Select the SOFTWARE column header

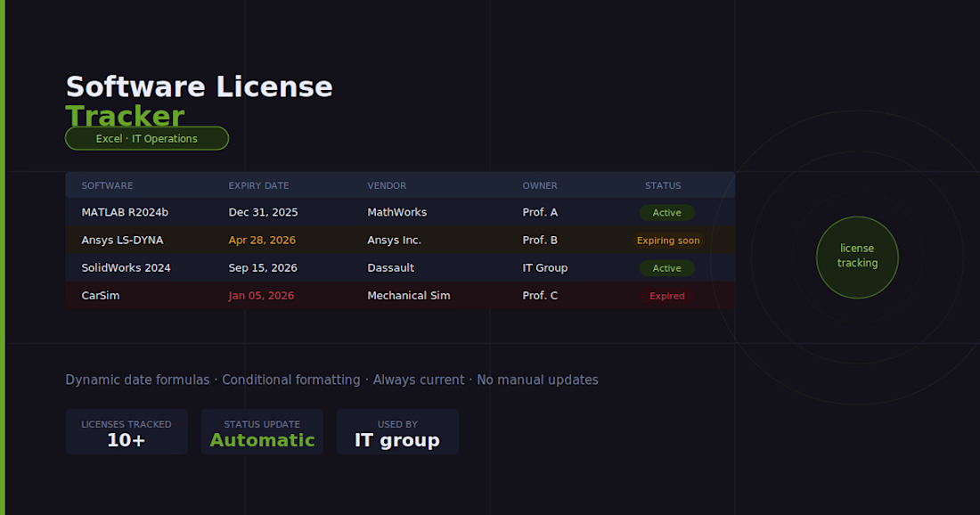pyautogui.click(x=107, y=185)
